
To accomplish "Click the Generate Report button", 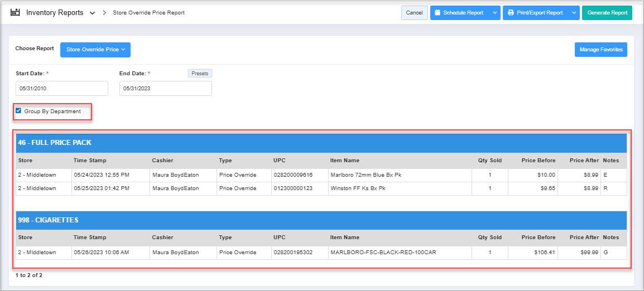I will coord(607,13).
